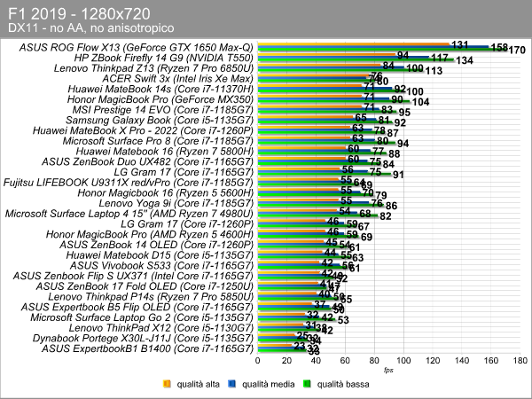The height and width of the screenshot is (399, 532).
Task: Select the 'qualità media' legend label
Action: coord(268,384)
